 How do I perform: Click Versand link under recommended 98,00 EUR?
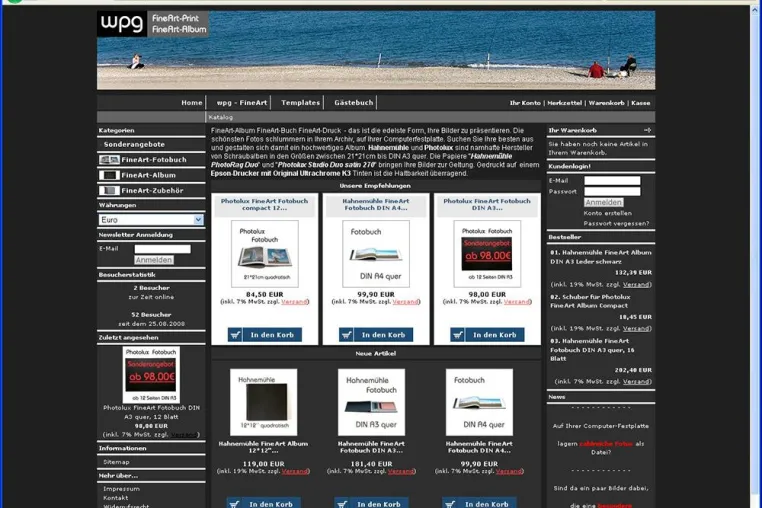pyautogui.click(x=517, y=302)
